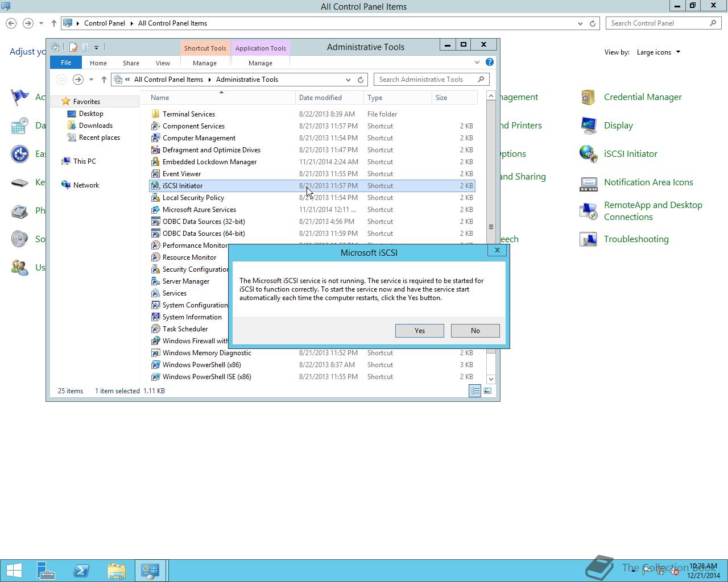Select Embedded Lockdown Manager icon
This screenshot has height=582, width=728.
tap(155, 162)
